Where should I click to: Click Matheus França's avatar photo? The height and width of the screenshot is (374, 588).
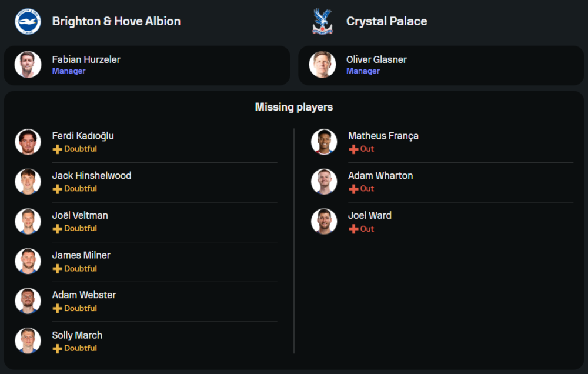coord(324,142)
